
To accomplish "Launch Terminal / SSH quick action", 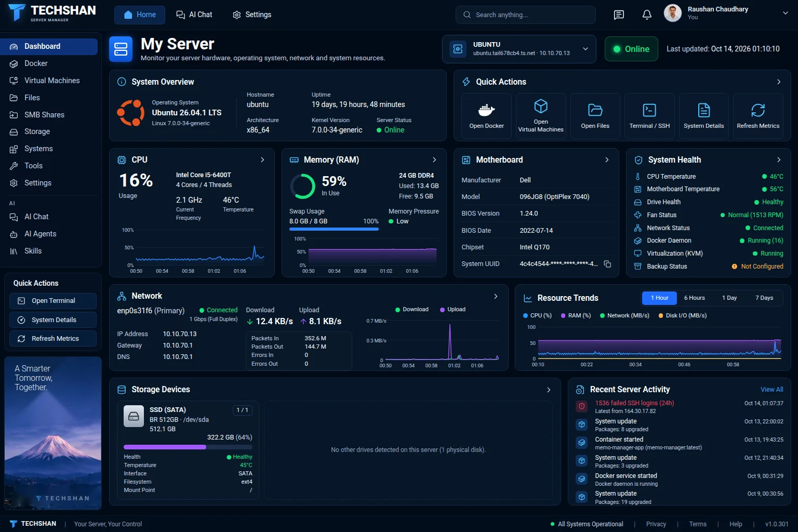I will [x=649, y=116].
